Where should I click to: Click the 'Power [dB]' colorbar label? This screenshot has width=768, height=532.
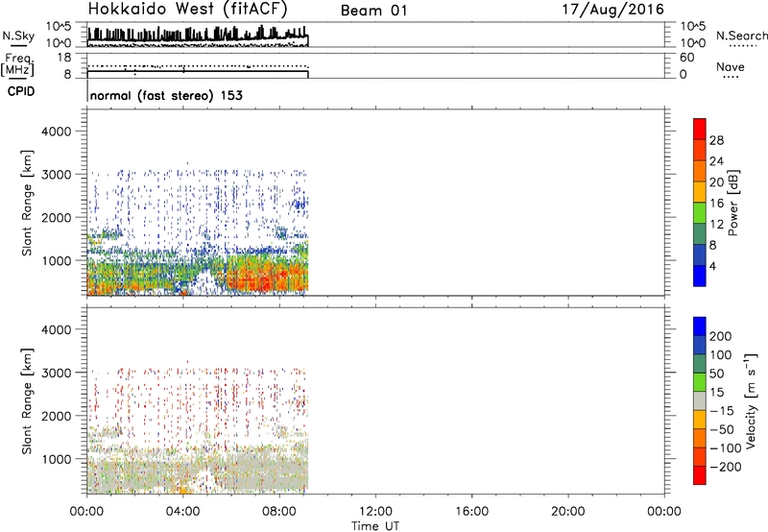coord(732,203)
